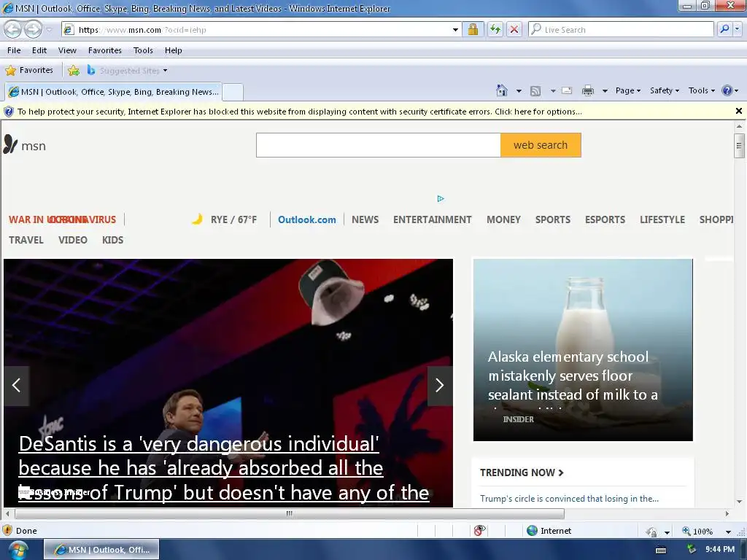Open the recent pages dropdown arrow

point(49,30)
